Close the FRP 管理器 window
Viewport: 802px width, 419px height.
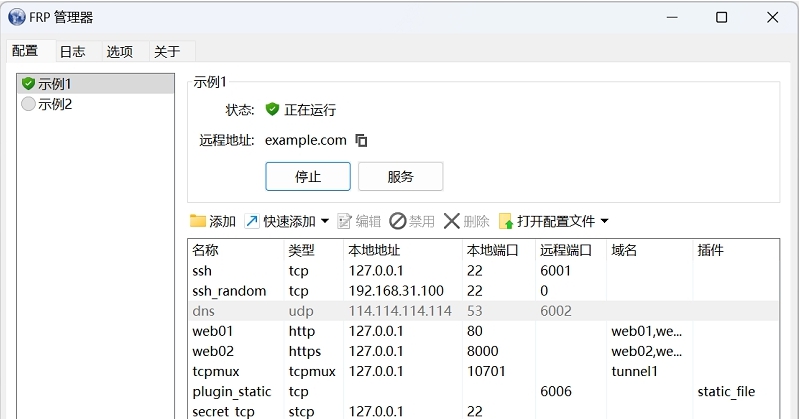coord(772,17)
